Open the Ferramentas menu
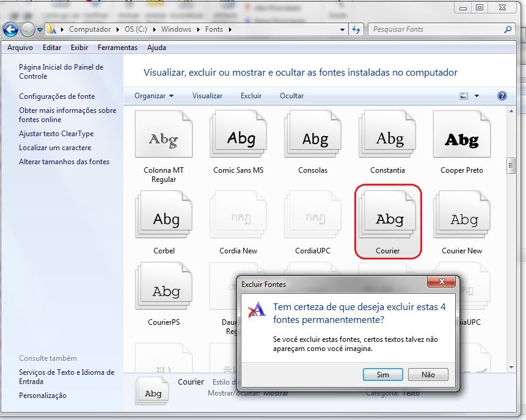This screenshot has height=420, width=526. tap(117, 48)
